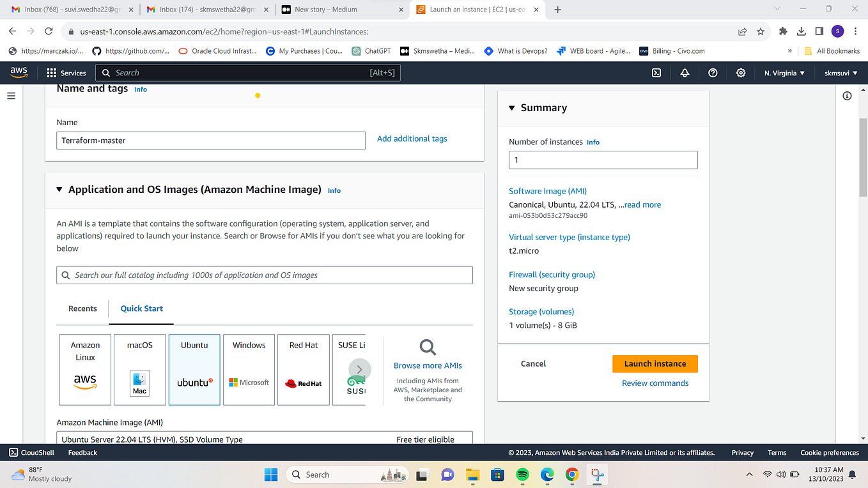Open the Review commands link

click(655, 383)
